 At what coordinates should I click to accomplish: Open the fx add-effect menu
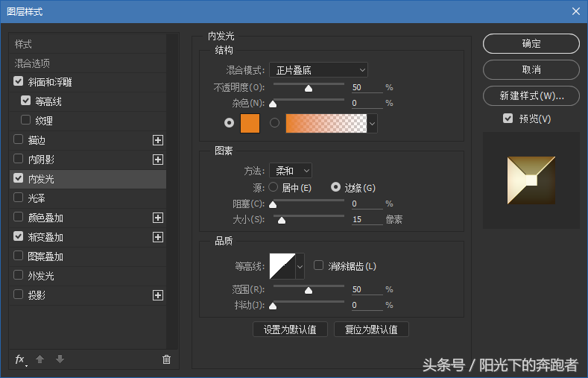click(x=21, y=359)
